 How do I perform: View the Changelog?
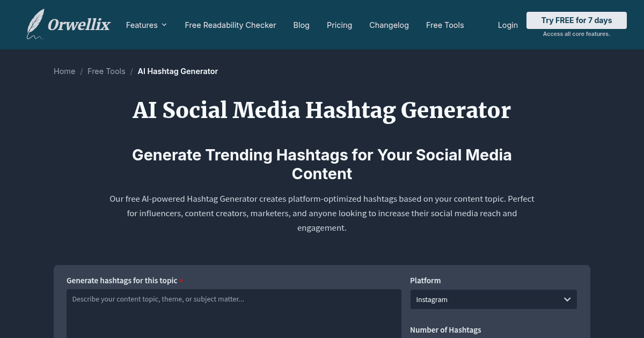[389, 25]
